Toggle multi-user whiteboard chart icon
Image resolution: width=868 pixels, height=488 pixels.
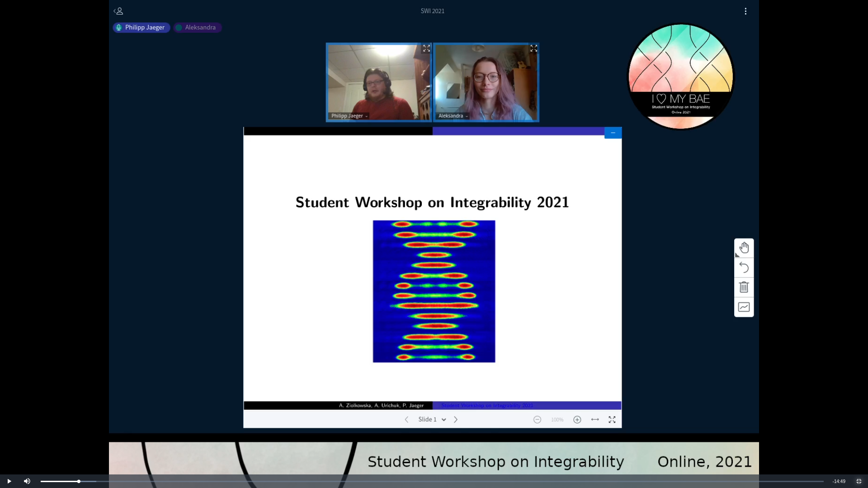744,307
